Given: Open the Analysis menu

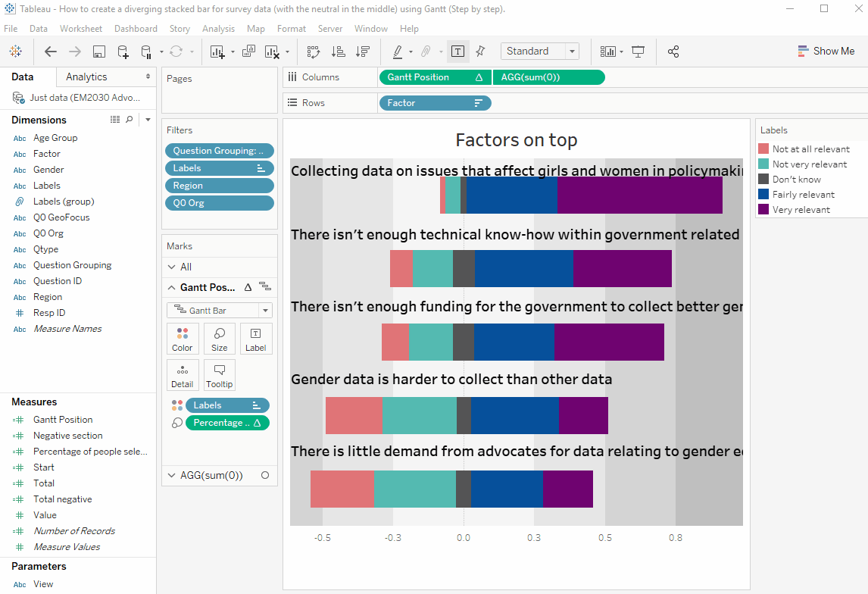Looking at the screenshot, I should click(x=218, y=28).
